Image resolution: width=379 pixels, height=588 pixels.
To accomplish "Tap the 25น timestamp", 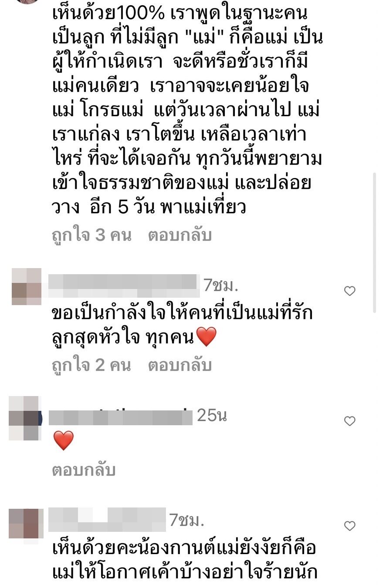I will (212, 416).
